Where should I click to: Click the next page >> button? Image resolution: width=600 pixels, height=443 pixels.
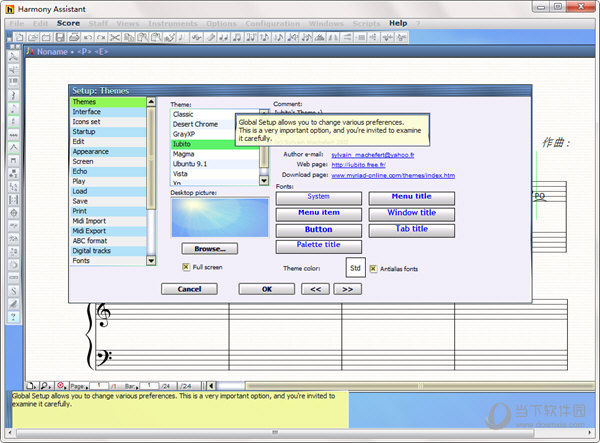pos(347,289)
